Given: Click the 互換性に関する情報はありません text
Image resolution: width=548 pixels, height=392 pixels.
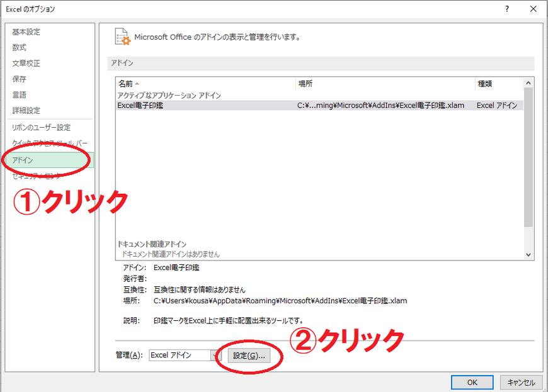Looking at the screenshot, I should pyautogui.click(x=200, y=289).
